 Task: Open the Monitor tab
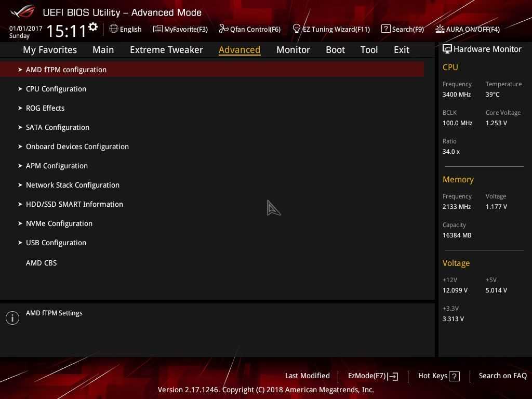[293, 50]
